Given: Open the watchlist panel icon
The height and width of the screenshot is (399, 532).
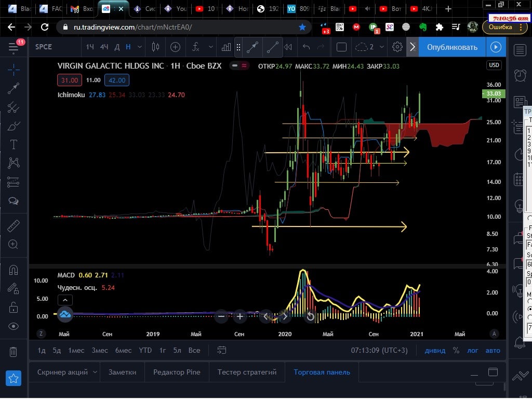Looking at the screenshot, I should coord(520,50).
